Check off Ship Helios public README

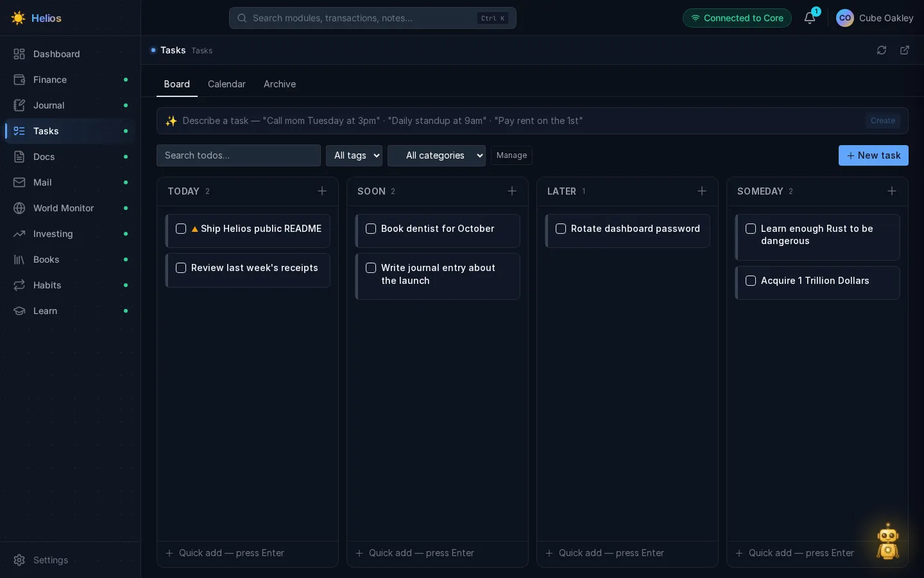[x=181, y=229]
